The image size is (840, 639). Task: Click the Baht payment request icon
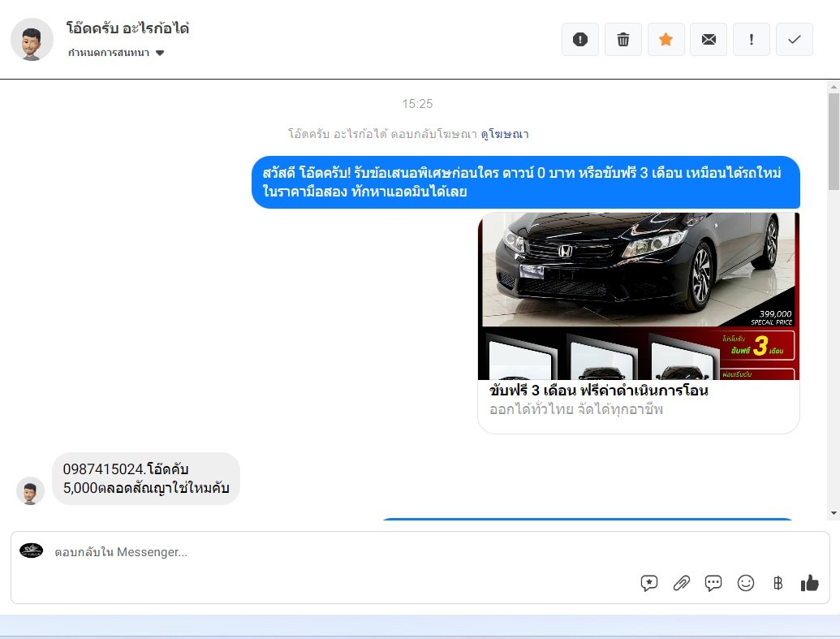778,583
